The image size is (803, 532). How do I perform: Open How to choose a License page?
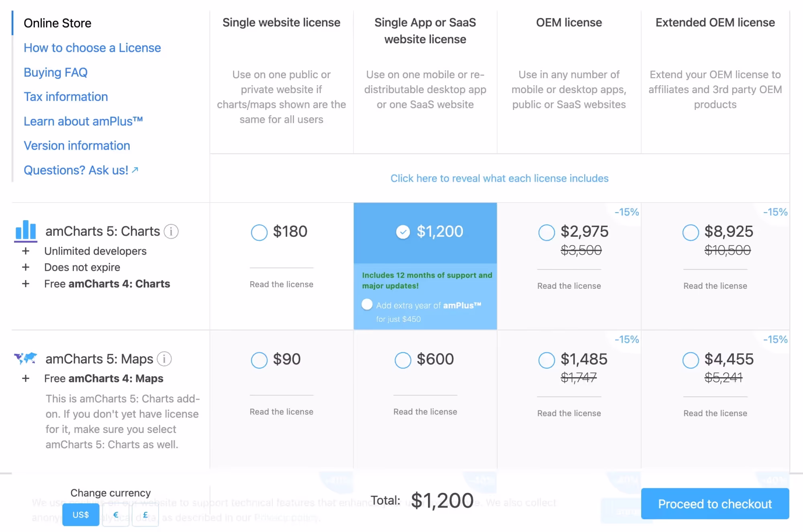(92, 48)
